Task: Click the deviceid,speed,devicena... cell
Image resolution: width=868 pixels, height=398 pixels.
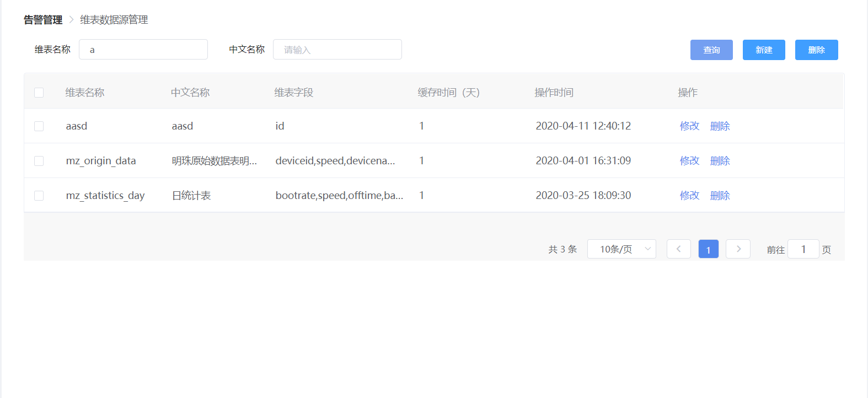Action: coord(335,161)
